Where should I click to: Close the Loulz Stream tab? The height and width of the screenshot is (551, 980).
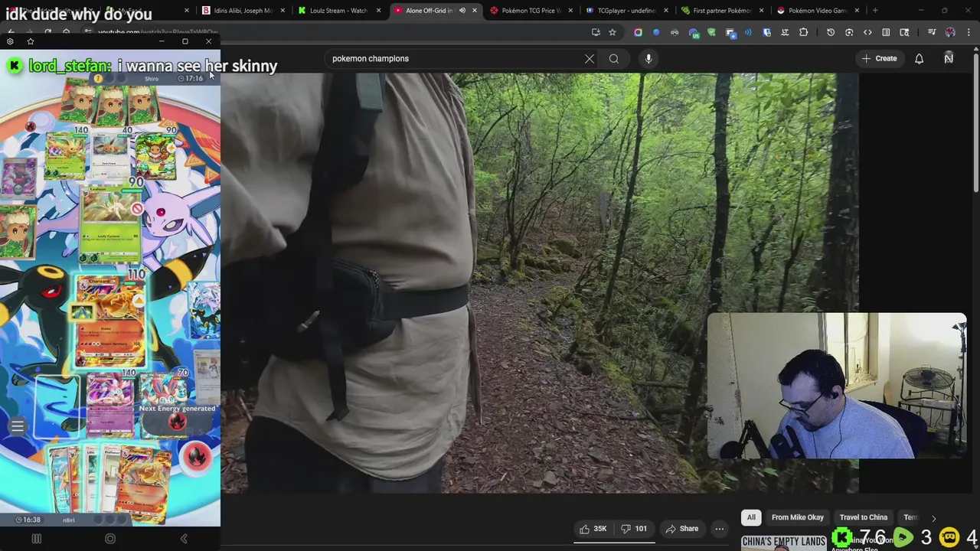click(379, 11)
